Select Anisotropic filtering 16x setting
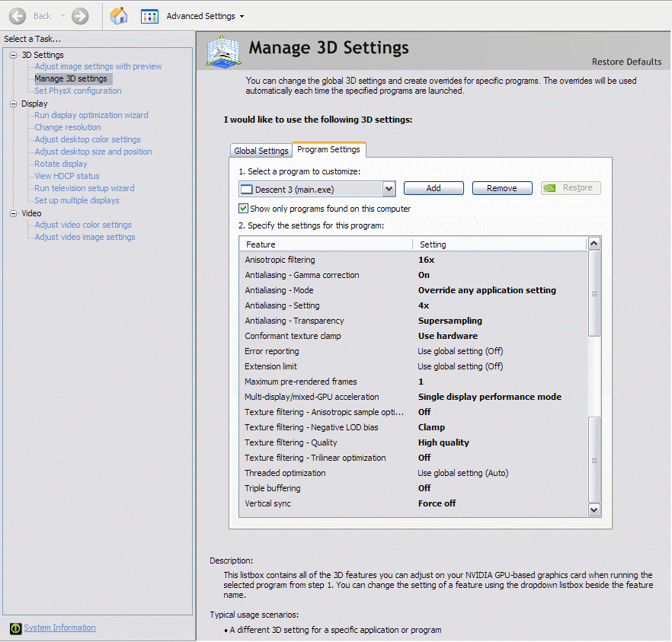Viewport: 672px width, 642px height. pos(427,260)
